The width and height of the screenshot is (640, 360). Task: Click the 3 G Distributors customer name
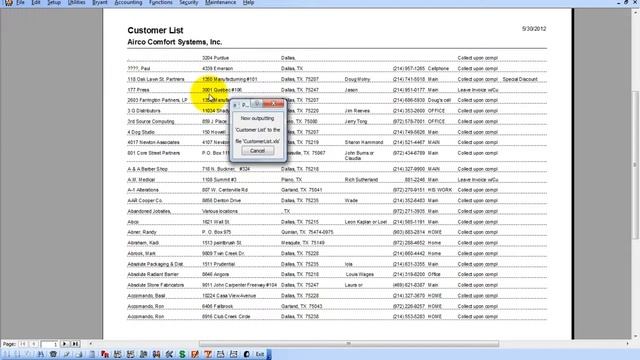[x=144, y=111]
